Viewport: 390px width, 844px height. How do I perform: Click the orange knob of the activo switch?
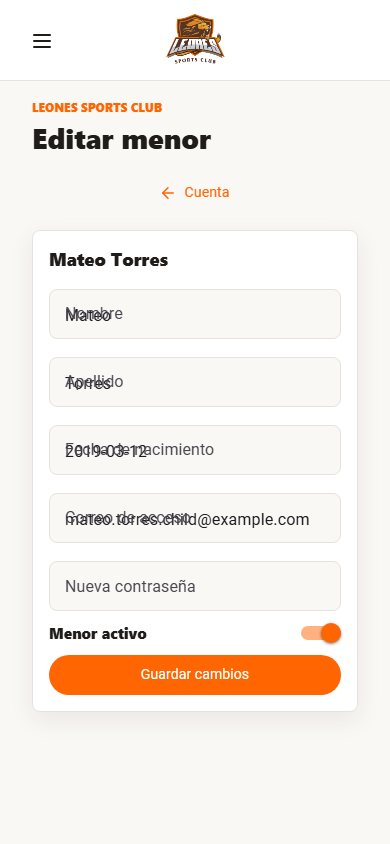tap(331, 633)
